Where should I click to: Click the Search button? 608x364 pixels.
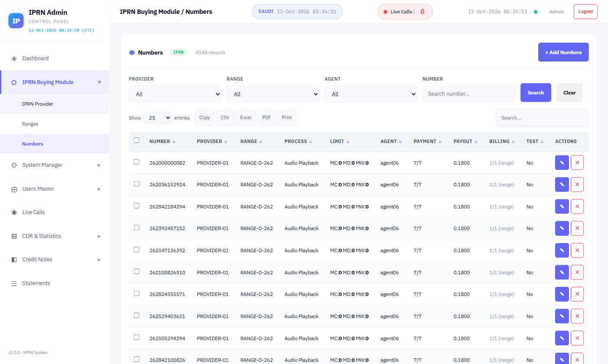[x=536, y=93]
